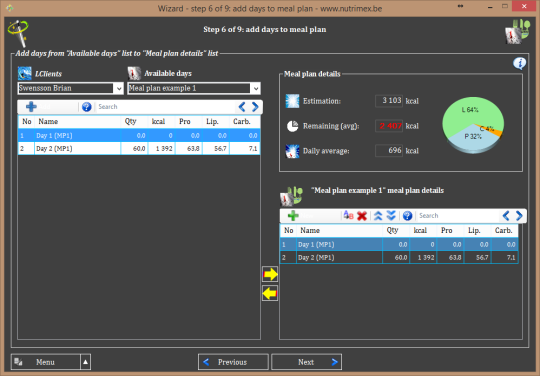This screenshot has width=540, height=376.
Task: Click Search field in meal plan details toolbar
Action: coord(457,216)
